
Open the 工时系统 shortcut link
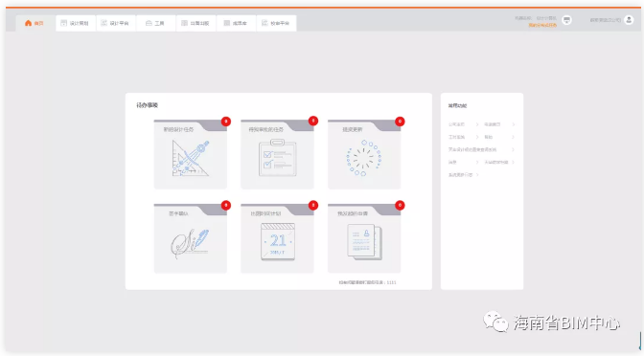click(x=456, y=137)
